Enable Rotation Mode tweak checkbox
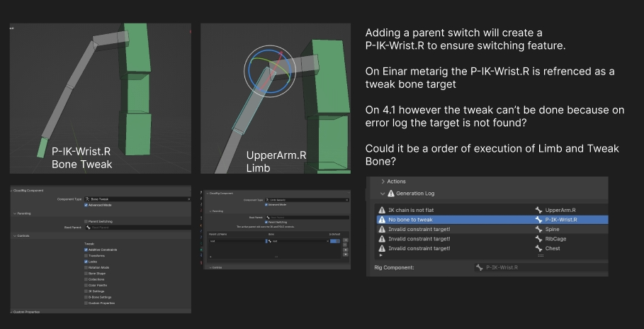The height and width of the screenshot is (329, 644). (86, 267)
